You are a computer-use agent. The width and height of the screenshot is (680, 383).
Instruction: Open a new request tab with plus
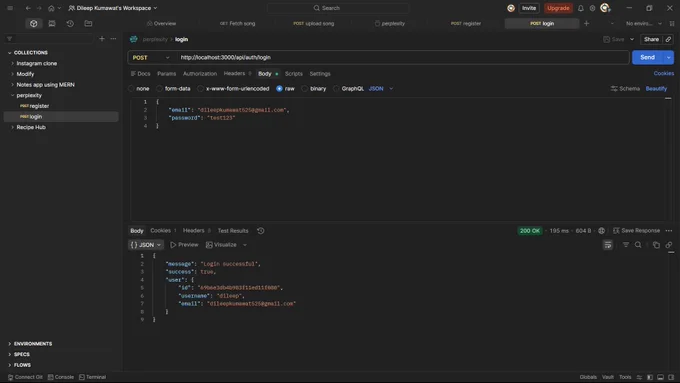(586, 23)
